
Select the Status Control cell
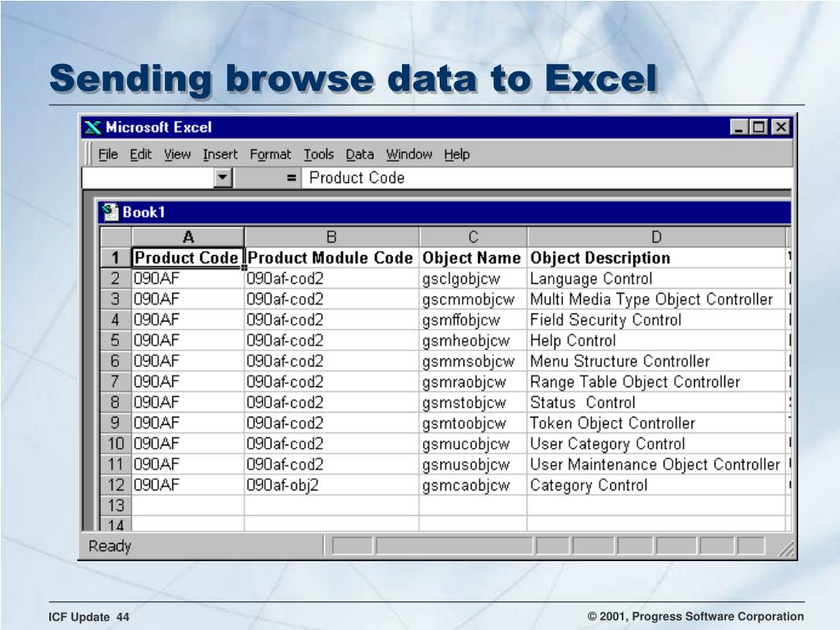(656, 402)
